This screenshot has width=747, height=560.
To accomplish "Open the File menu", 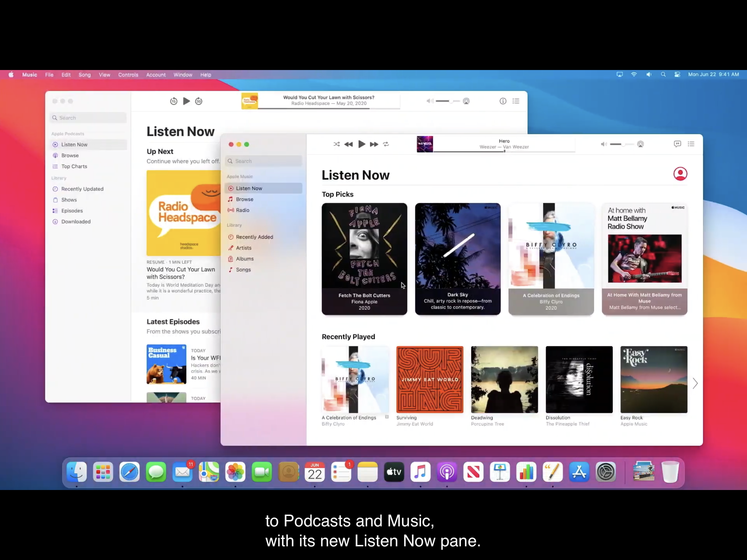I will (49, 75).
